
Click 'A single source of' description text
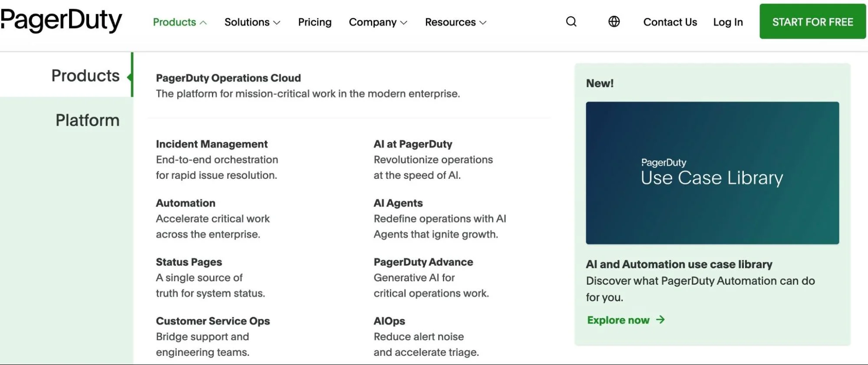click(x=199, y=278)
